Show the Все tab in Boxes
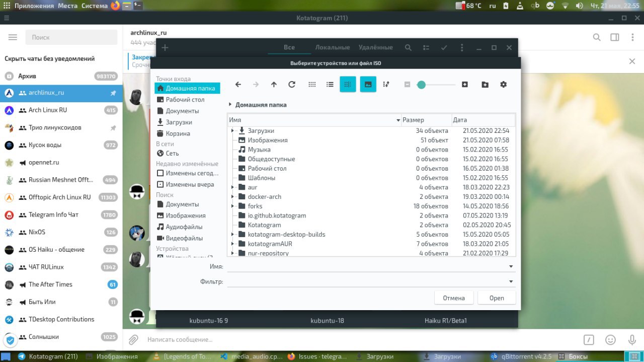Viewport: 644px width, 362px height. [289, 47]
